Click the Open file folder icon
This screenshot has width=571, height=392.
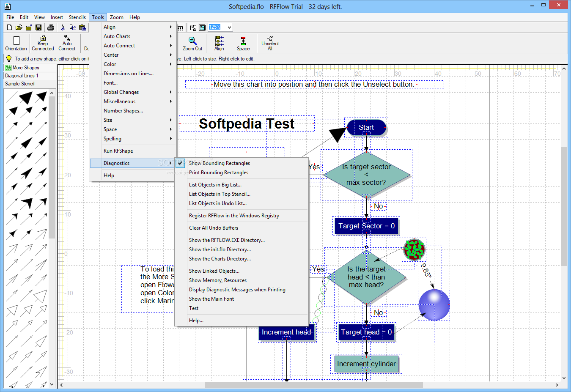coord(19,27)
